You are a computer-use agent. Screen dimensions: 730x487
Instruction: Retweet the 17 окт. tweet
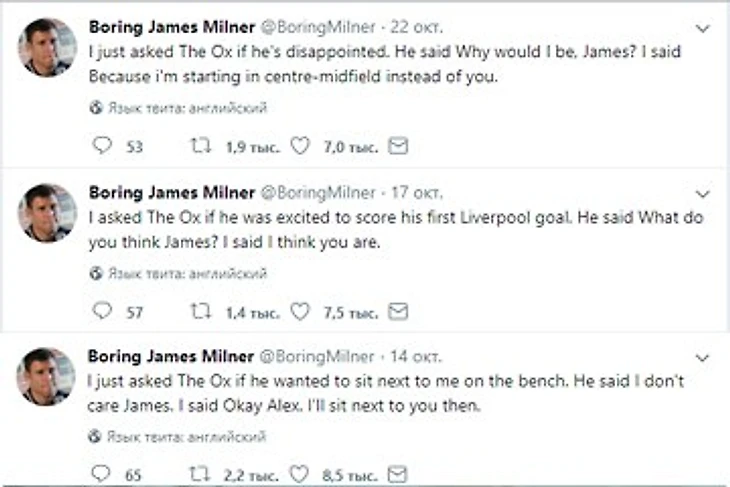tap(199, 312)
